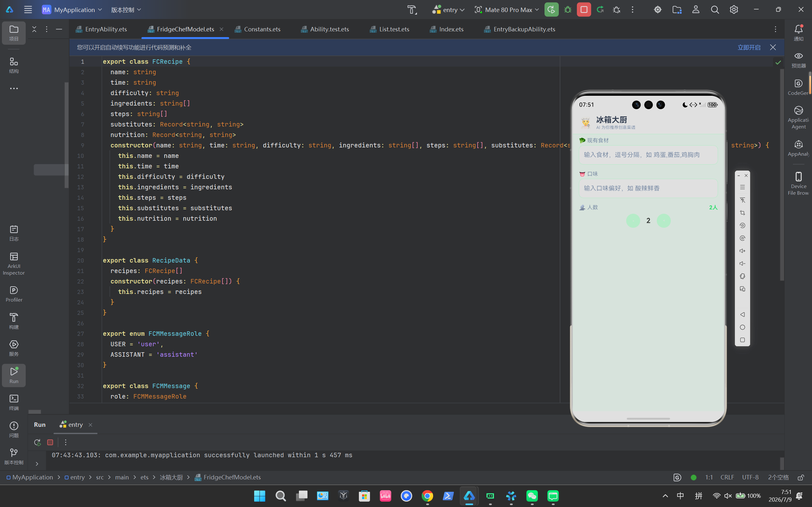Open the Device File Browser panel
The height and width of the screenshot is (507, 812).
coord(798,183)
